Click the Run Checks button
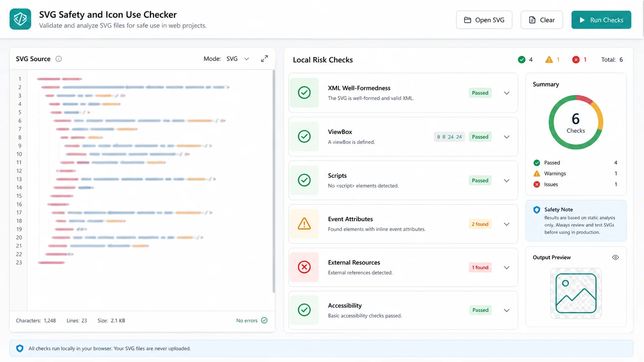This screenshot has height=362, width=644. (x=601, y=20)
